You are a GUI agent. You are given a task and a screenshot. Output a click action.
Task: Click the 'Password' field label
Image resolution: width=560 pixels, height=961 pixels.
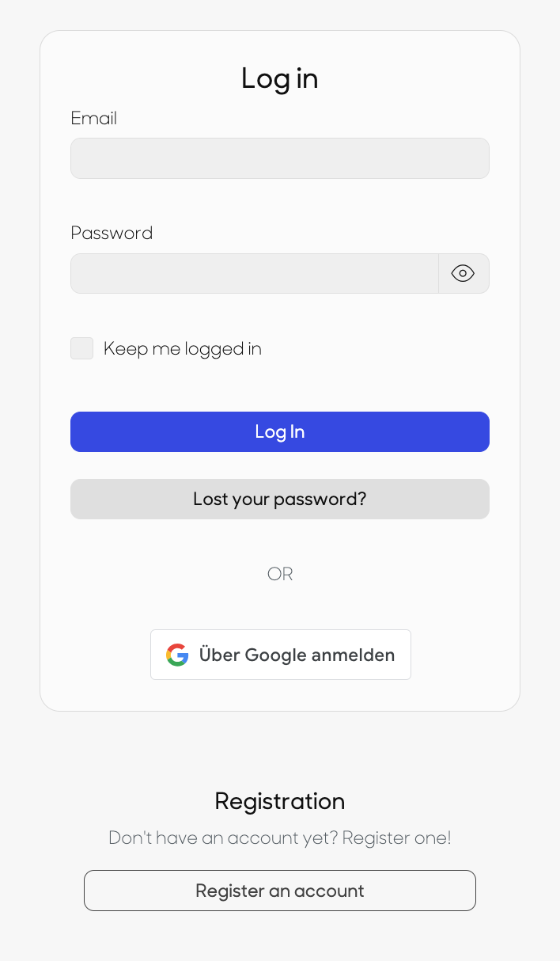pyautogui.click(x=112, y=233)
